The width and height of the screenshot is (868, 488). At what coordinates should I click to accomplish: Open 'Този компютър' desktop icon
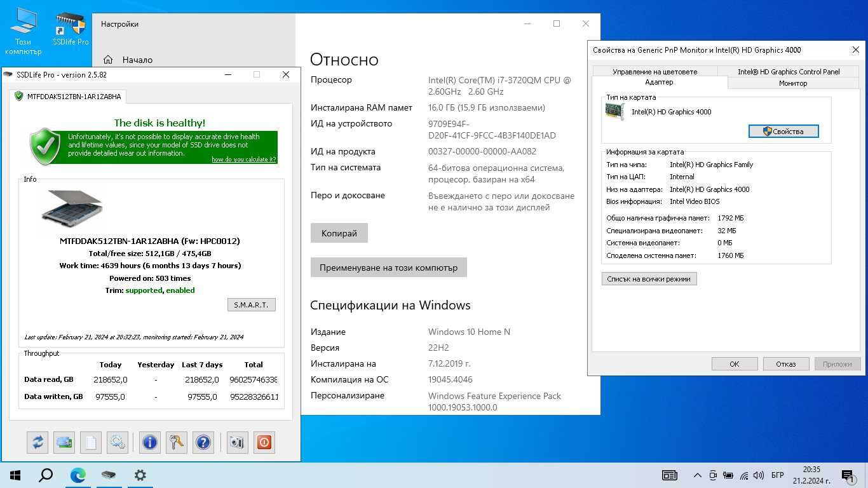pos(24,32)
